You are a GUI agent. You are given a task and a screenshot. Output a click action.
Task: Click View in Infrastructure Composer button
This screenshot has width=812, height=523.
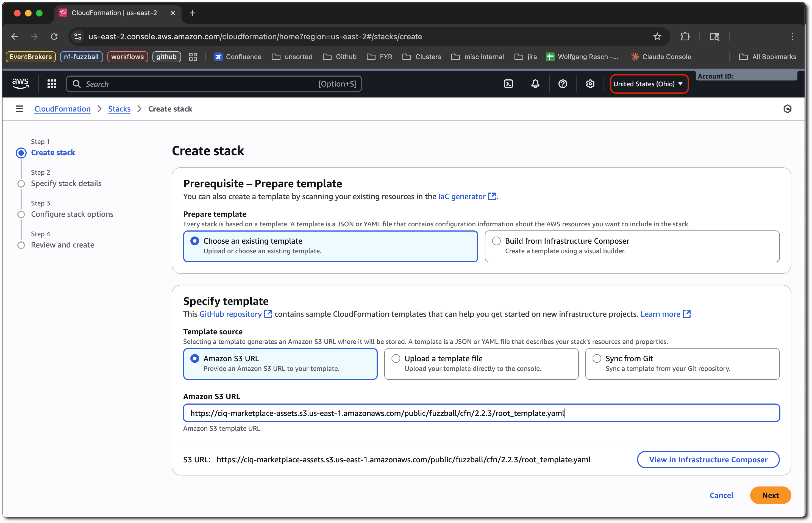coord(708,460)
